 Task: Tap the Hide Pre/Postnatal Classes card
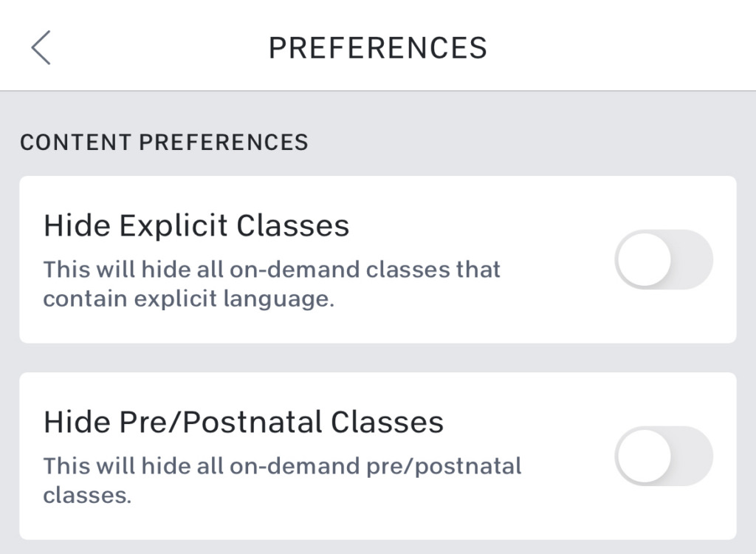295,454
